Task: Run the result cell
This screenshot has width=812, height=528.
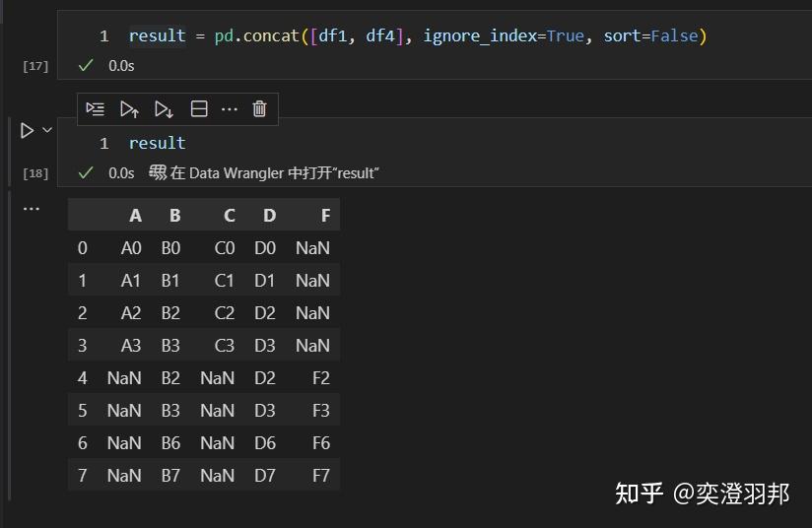Action: coord(27,130)
